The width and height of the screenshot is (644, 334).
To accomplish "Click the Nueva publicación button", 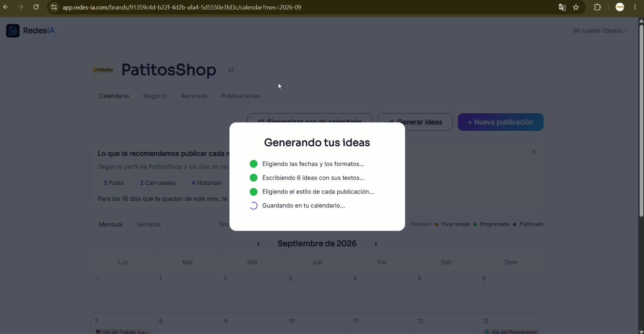I will click(501, 122).
